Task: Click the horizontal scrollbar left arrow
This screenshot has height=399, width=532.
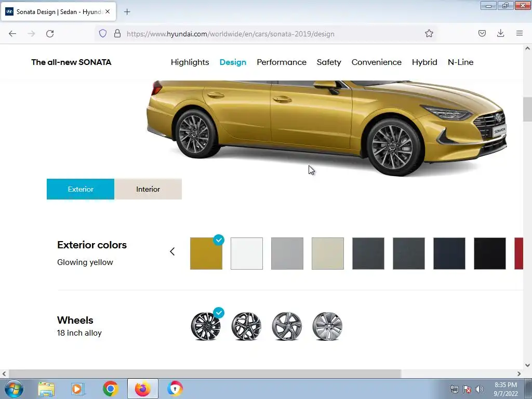Action: coord(4,374)
